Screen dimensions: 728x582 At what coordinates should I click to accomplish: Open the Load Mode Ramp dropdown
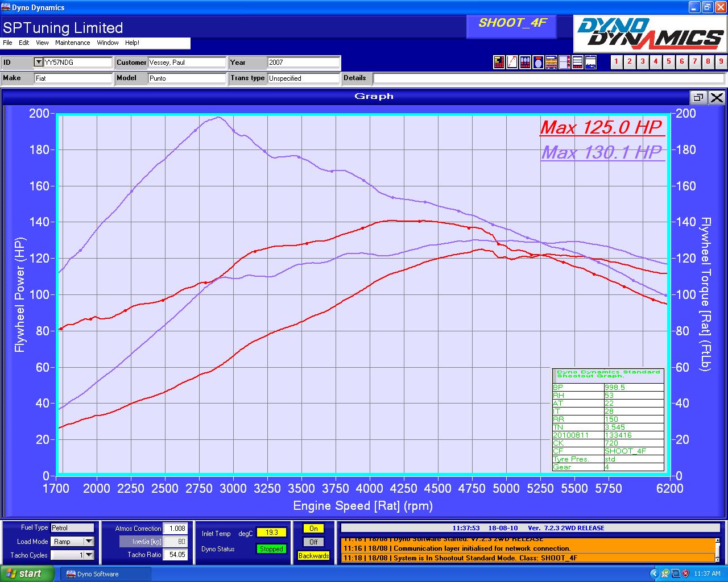point(89,542)
